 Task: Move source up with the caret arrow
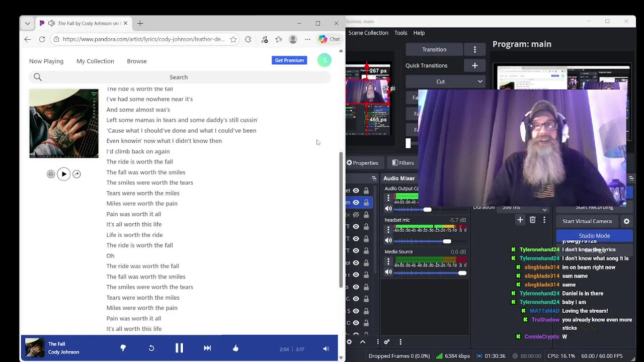(x=363, y=342)
